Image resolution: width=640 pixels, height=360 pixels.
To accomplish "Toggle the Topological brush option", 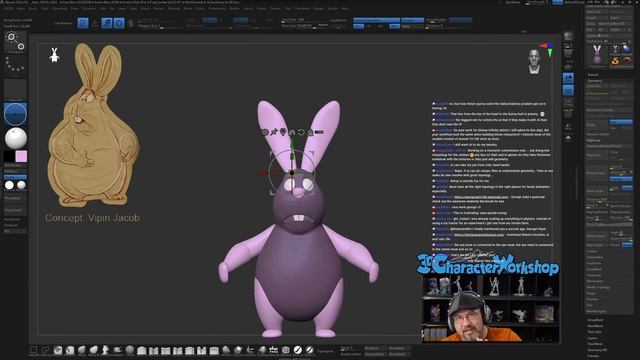I will point(325,351).
